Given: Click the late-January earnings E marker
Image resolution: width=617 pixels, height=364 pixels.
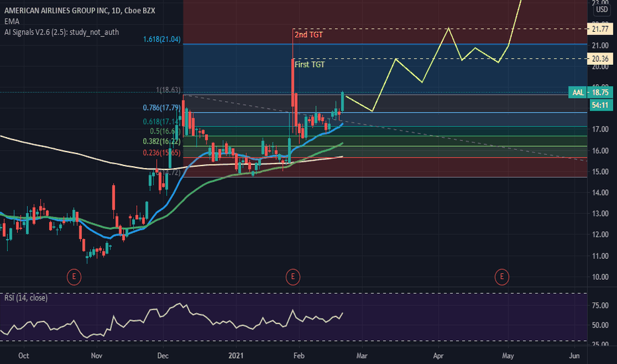Looking at the screenshot, I should (293, 277).
